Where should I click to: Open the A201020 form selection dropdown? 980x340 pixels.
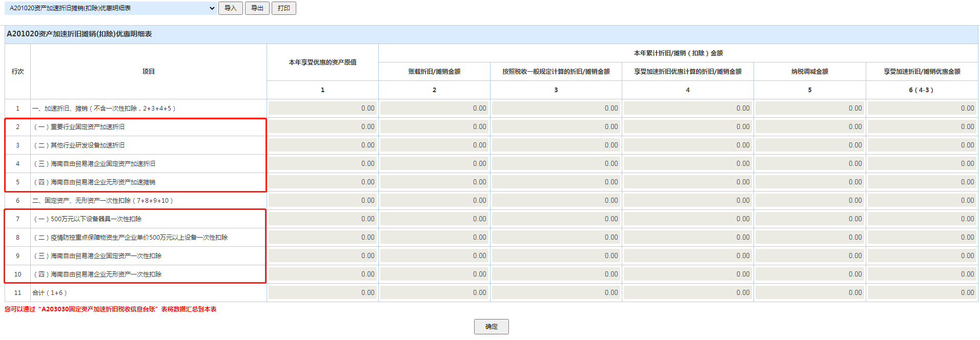[111, 8]
